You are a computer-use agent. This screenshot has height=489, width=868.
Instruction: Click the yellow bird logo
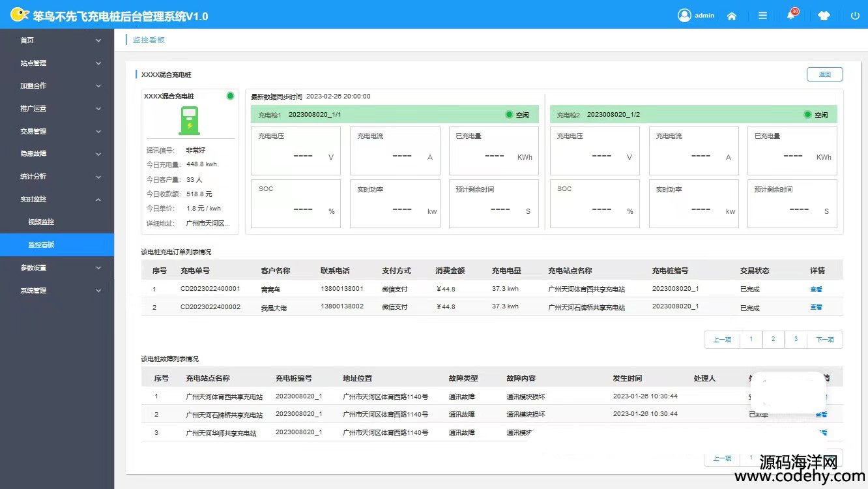click(x=20, y=14)
